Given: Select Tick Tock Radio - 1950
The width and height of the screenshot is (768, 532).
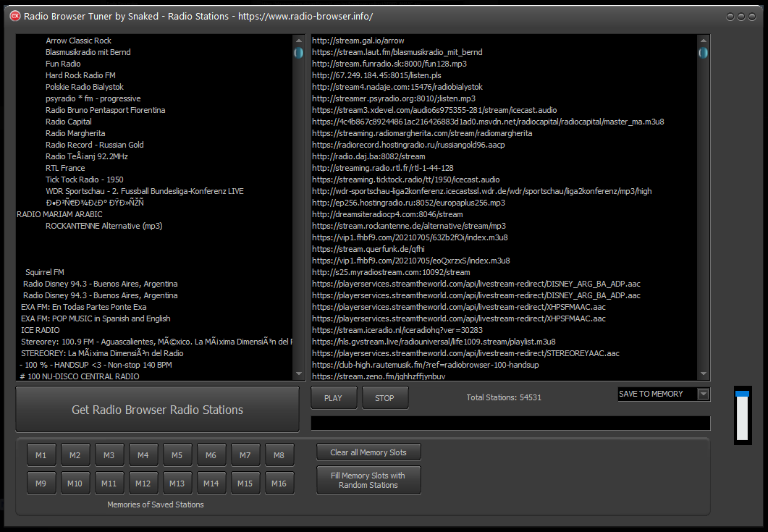Looking at the screenshot, I should coord(84,180).
